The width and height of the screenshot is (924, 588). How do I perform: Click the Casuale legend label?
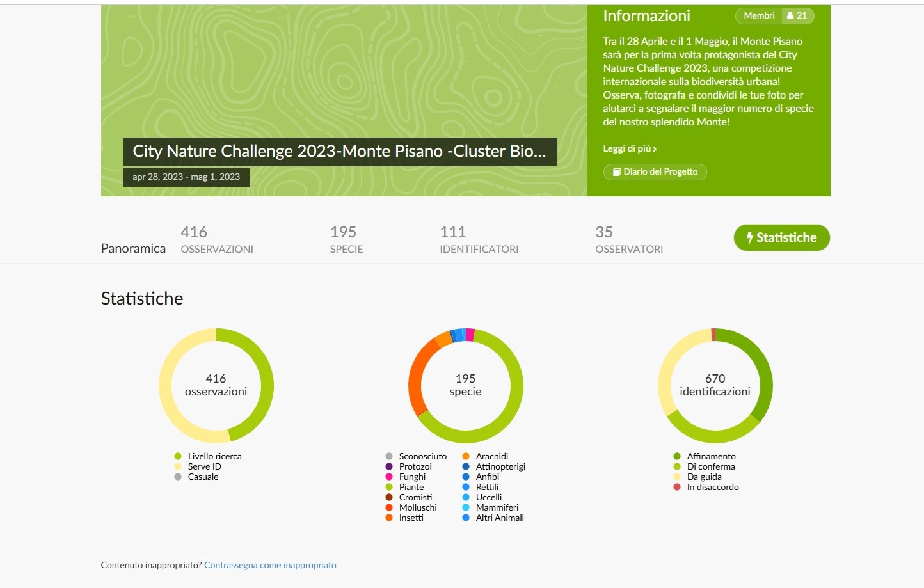[x=203, y=477]
